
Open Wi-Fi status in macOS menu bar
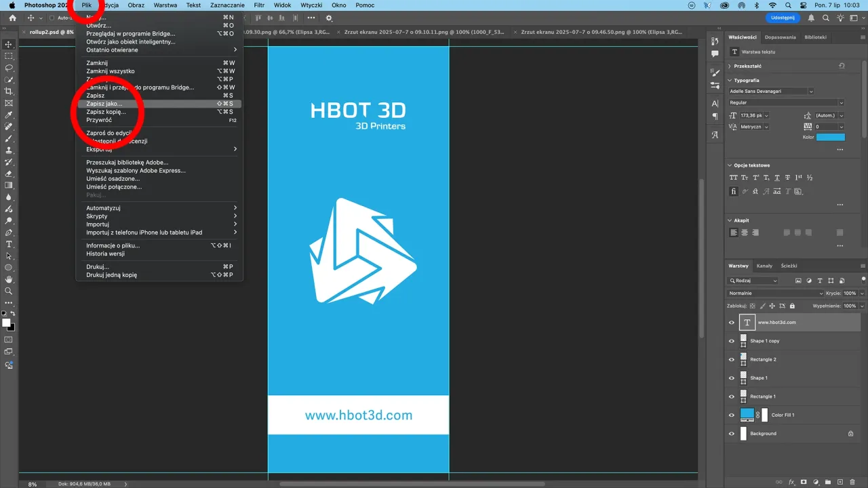pos(772,5)
